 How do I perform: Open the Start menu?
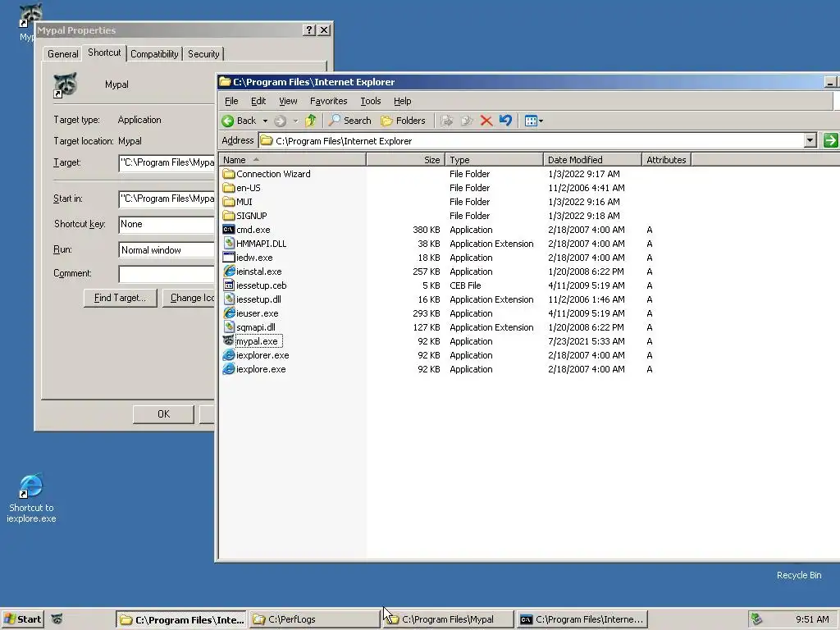pyautogui.click(x=22, y=619)
